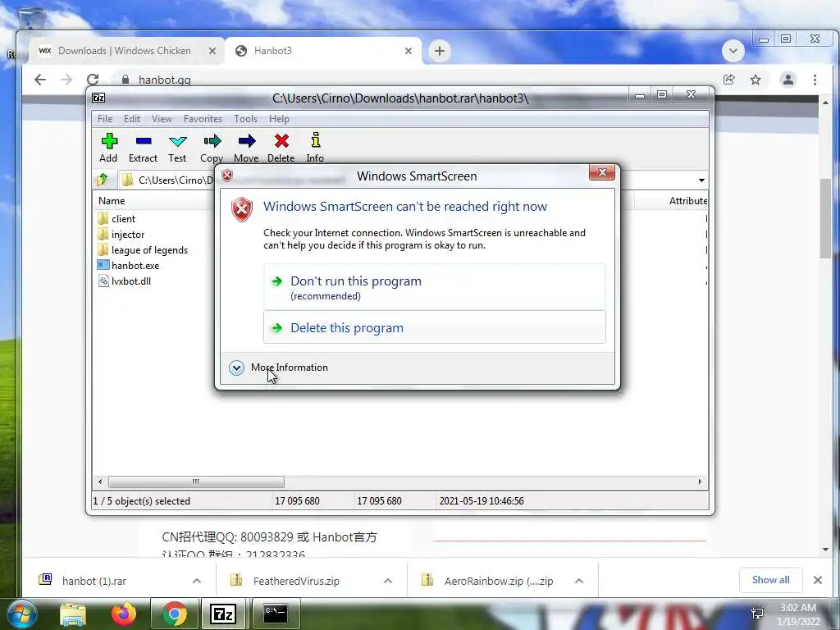Open the Help menu in 7-Zip

pyautogui.click(x=279, y=119)
